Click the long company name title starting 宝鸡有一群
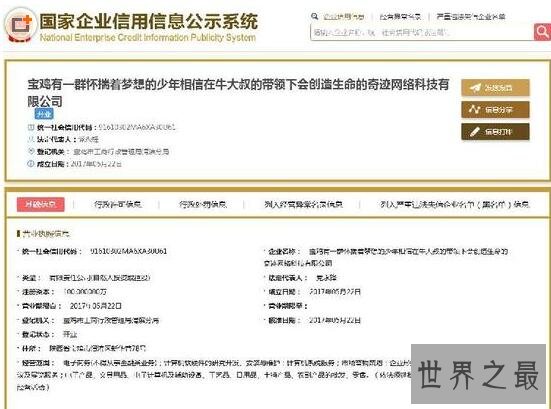 pyautogui.click(x=238, y=93)
